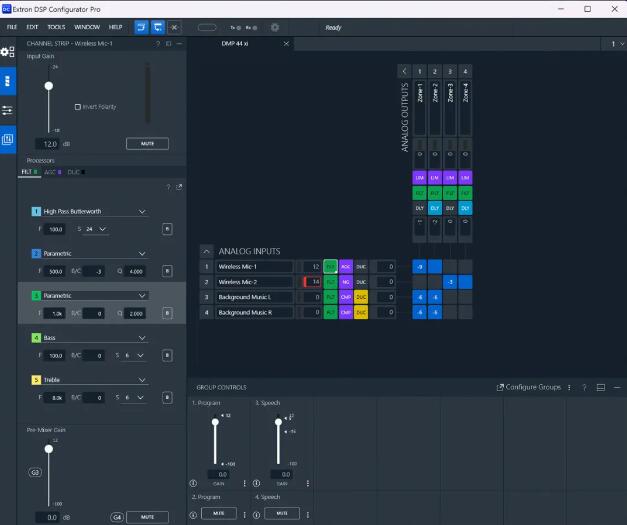Viewport: 627px width, 525px height.
Task: Toggle bypass button for the Treble filter
Action: [167, 398]
